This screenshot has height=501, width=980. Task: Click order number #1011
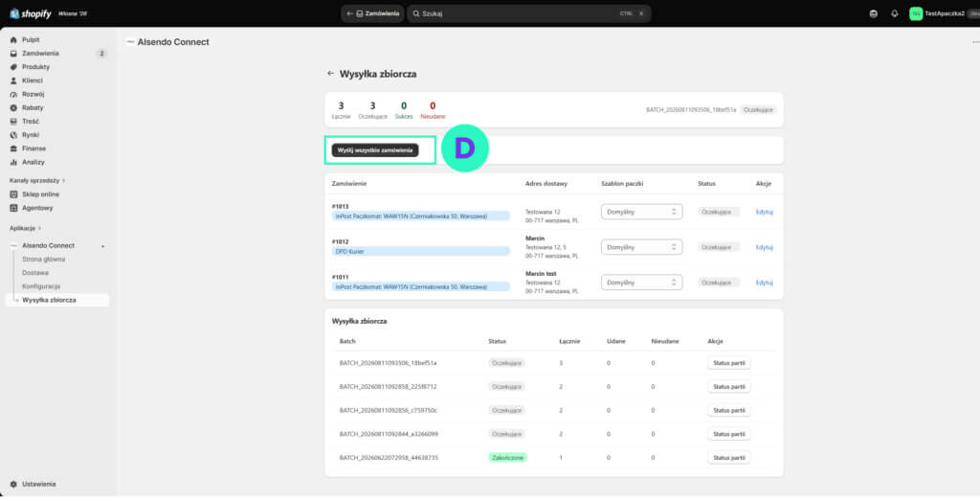click(x=341, y=277)
